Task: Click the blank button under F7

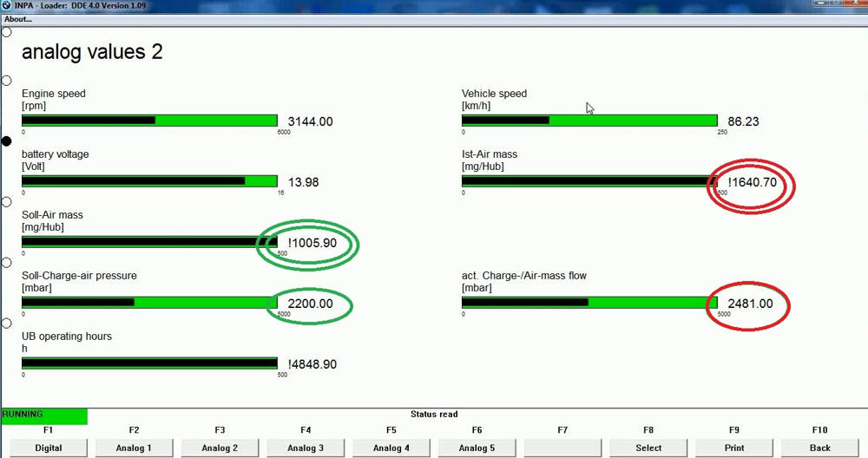Action: [562, 448]
